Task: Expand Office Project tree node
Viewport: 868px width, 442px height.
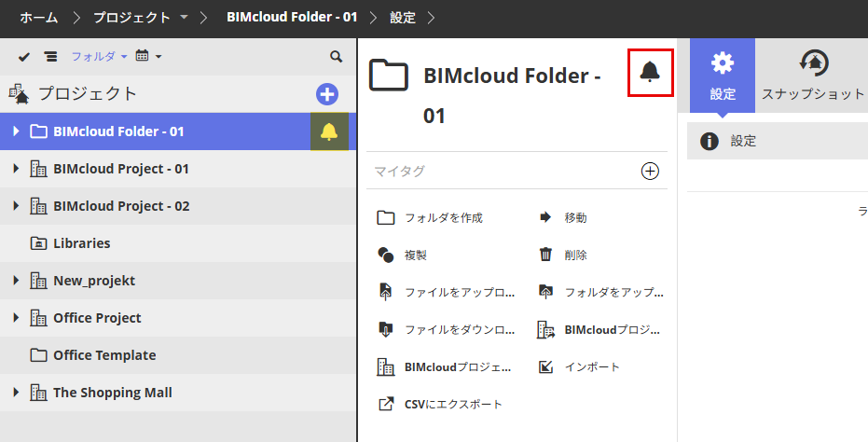Action: click(x=16, y=318)
